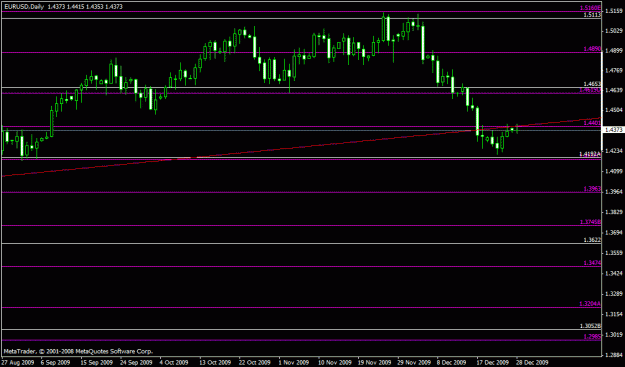
Task: Click the purple level label 1.4890
Action: coord(592,49)
